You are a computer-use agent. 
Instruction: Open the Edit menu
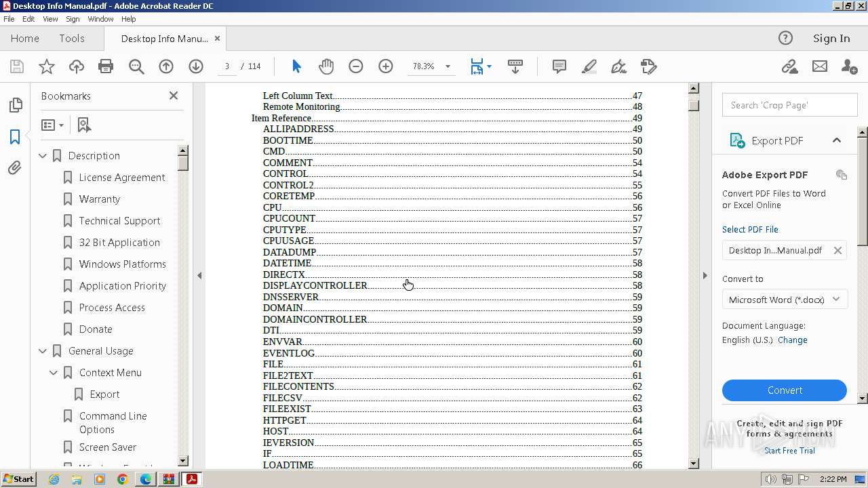[28, 19]
